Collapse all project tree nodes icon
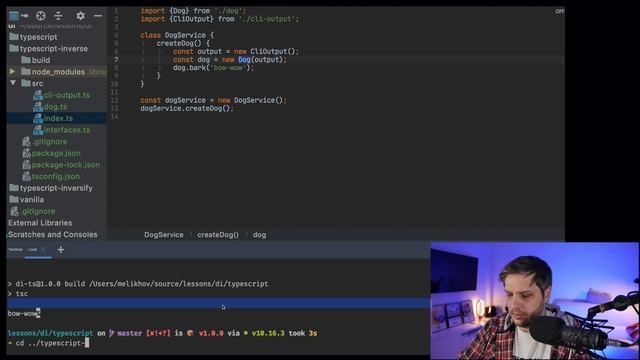The width and height of the screenshot is (640, 360). (58, 16)
